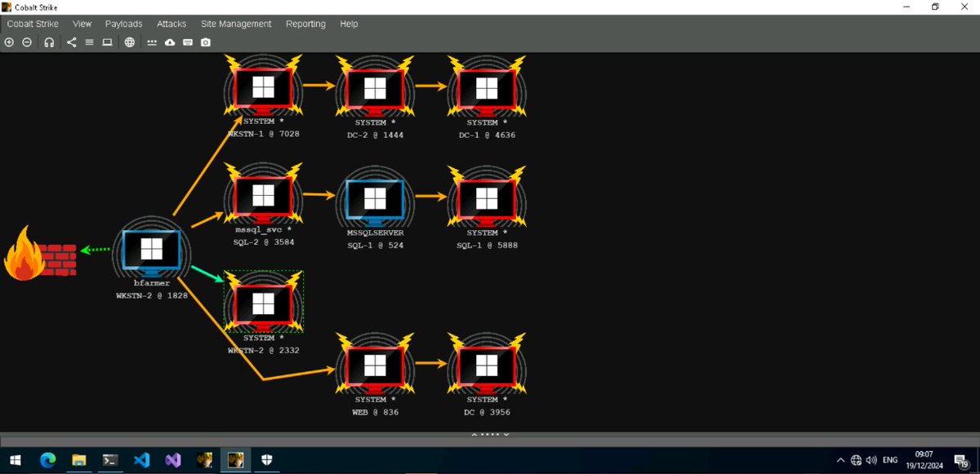This screenshot has width=980, height=474.
Task: Open the Site Management menu
Action: 236,24
